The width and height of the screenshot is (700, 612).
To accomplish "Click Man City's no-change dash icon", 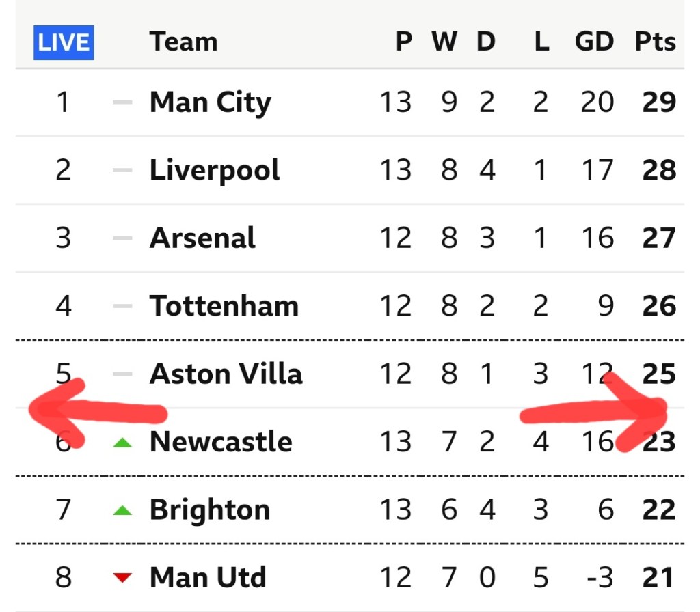I will click(122, 102).
